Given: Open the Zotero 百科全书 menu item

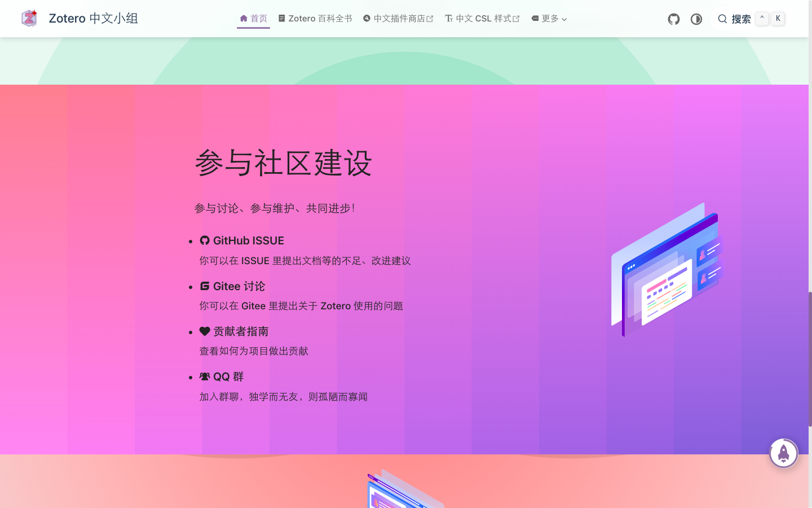Looking at the screenshot, I should point(319,18).
